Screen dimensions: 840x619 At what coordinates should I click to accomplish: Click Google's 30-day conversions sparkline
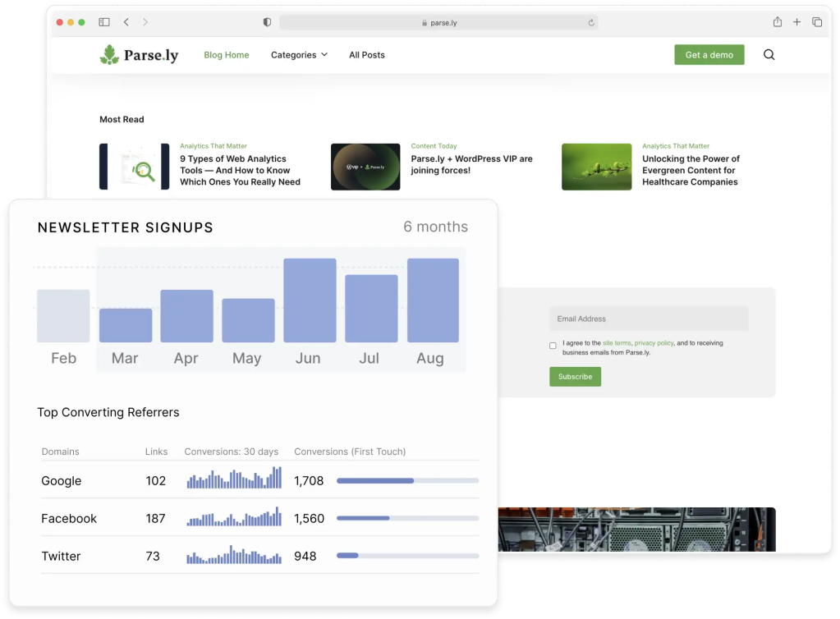(x=234, y=477)
